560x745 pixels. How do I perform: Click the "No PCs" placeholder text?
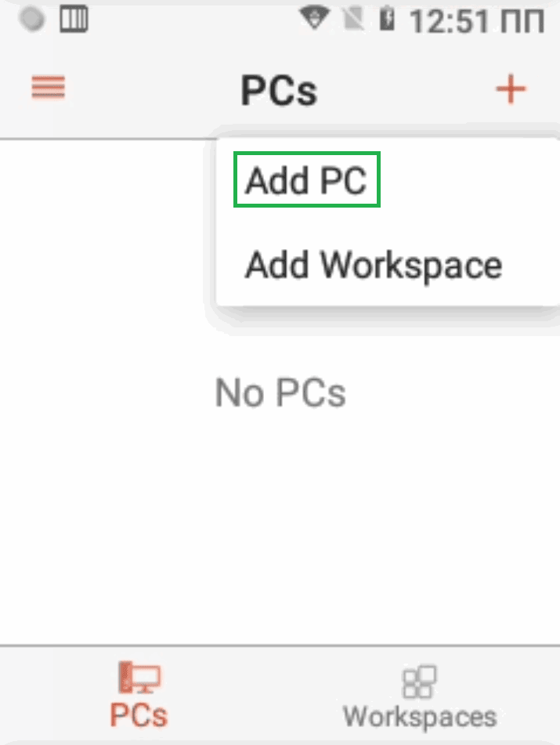(x=280, y=393)
